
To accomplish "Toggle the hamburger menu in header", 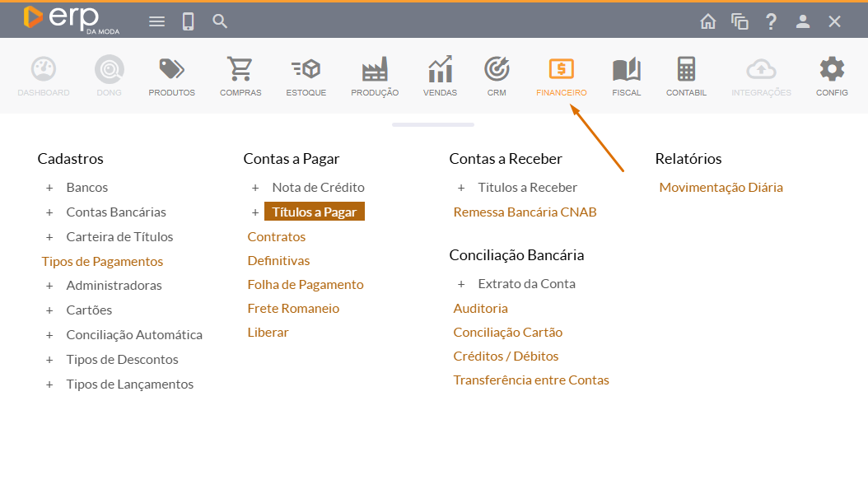I will pos(156,21).
